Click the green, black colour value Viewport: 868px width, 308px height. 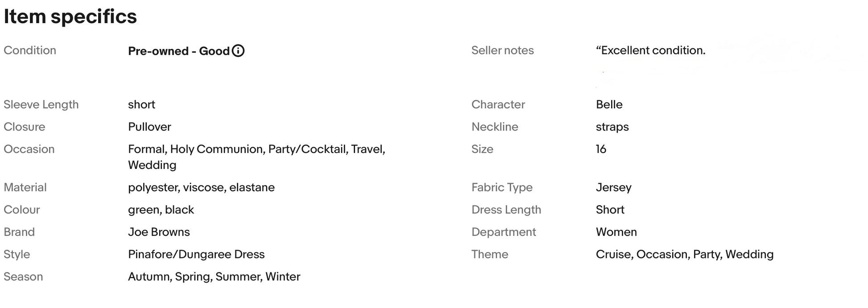[161, 209]
